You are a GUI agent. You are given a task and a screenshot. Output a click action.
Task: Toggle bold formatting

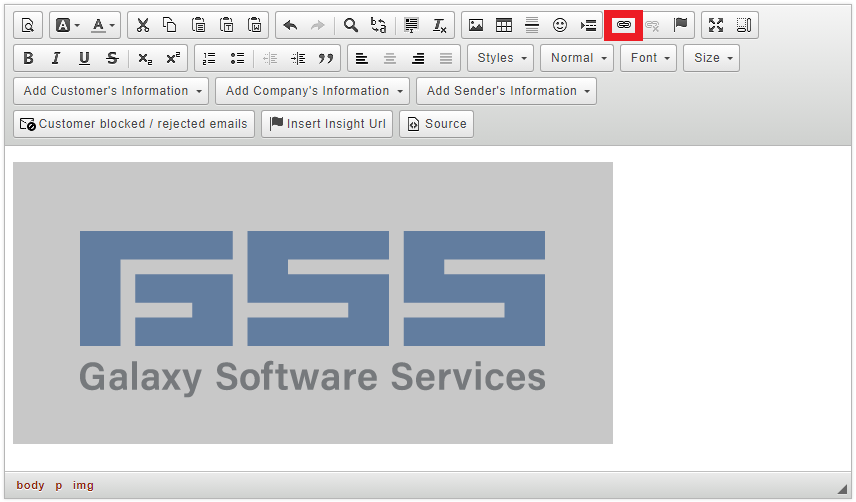[28, 58]
